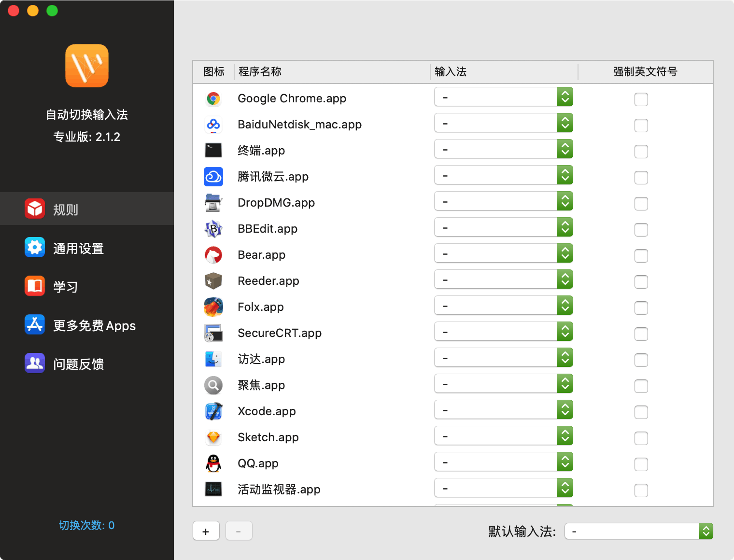Viewport: 734px width, 560px height.
Task: Select the Sketch diamond icon
Action: pos(213,437)
